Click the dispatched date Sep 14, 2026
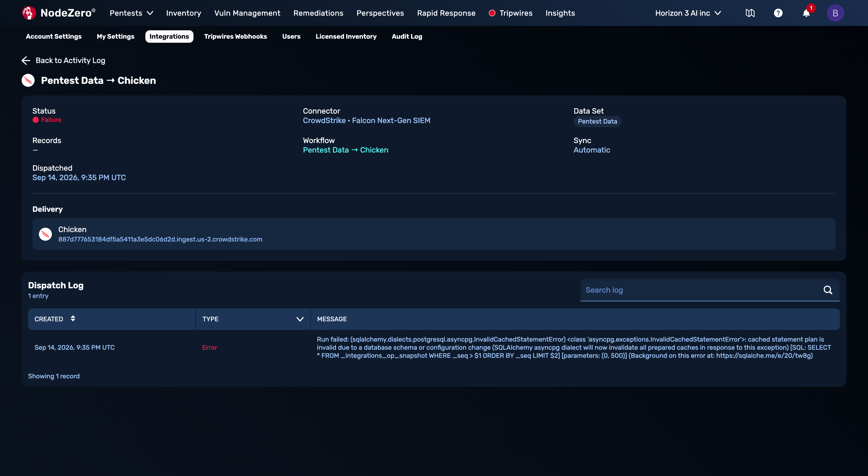 [x=79, y=178]
